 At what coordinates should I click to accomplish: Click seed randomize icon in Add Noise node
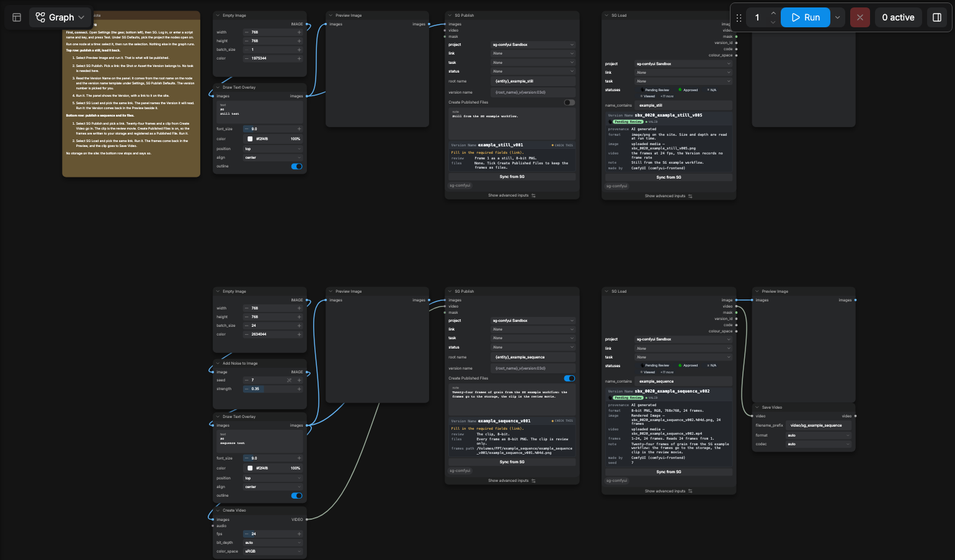point(289,380)
